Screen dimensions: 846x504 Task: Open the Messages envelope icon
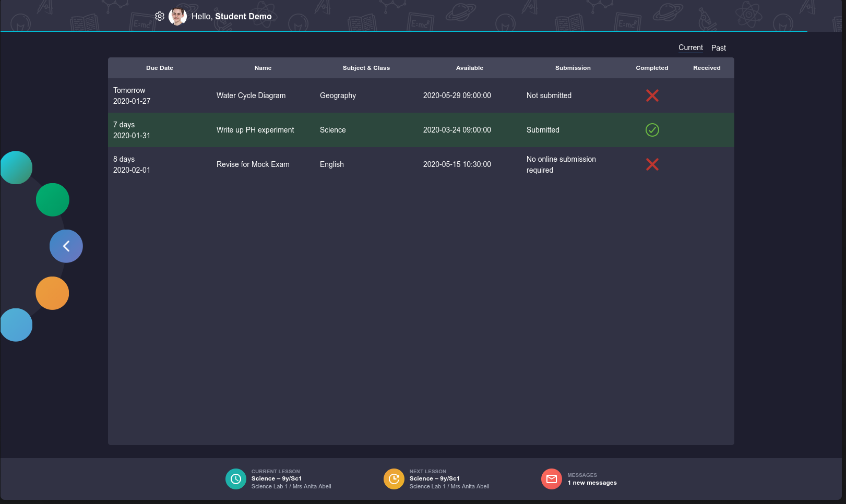point(552,479)
